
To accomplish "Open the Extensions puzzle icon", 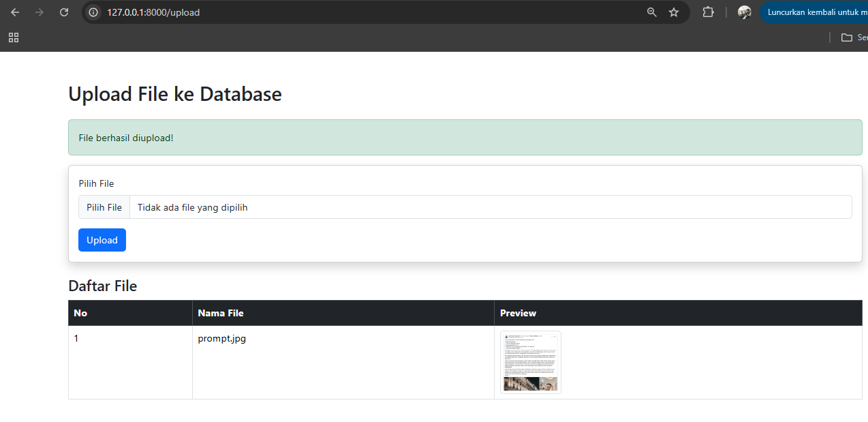I will coord(708,12).
